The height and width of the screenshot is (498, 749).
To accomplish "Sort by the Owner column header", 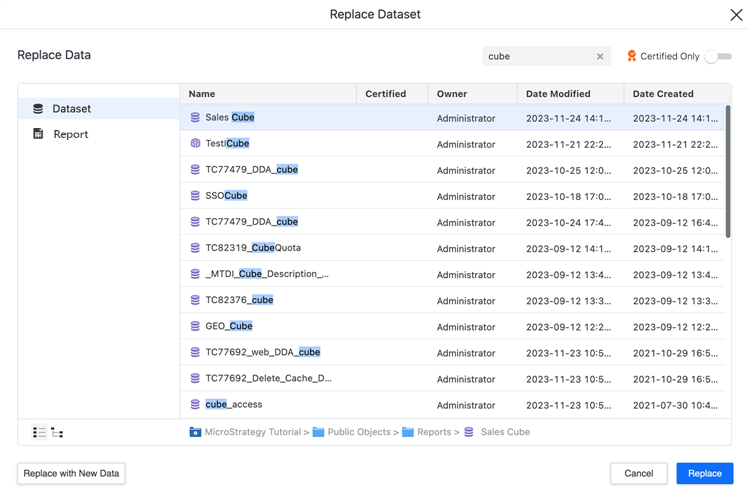I will point(452,94).
